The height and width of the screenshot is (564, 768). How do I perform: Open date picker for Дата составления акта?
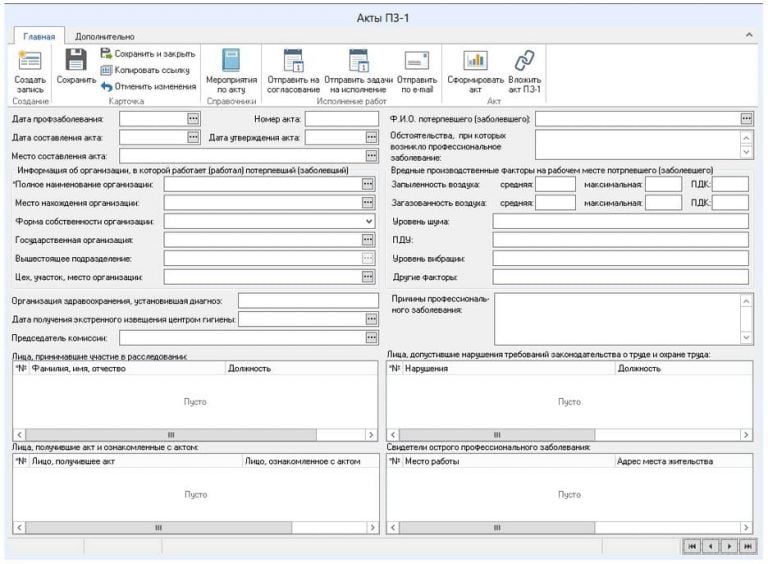(193, 137)
